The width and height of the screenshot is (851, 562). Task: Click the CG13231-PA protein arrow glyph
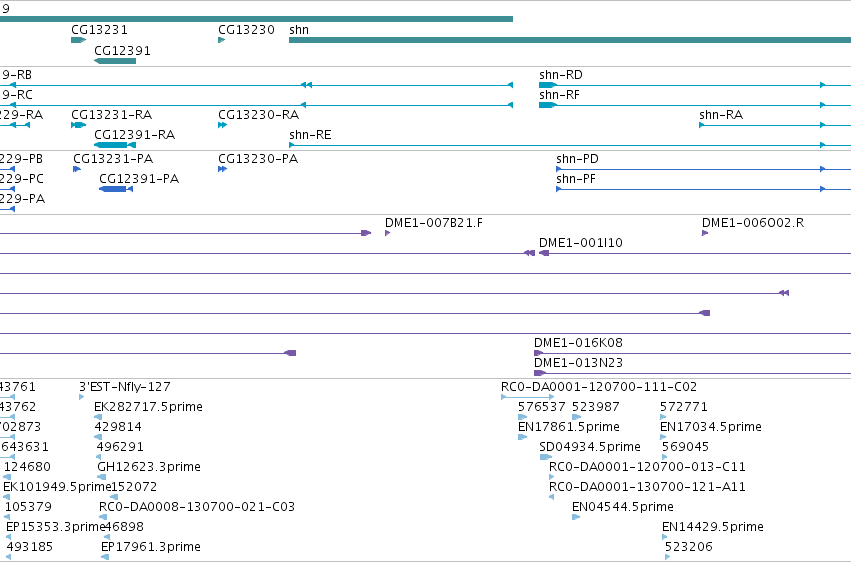77,169
